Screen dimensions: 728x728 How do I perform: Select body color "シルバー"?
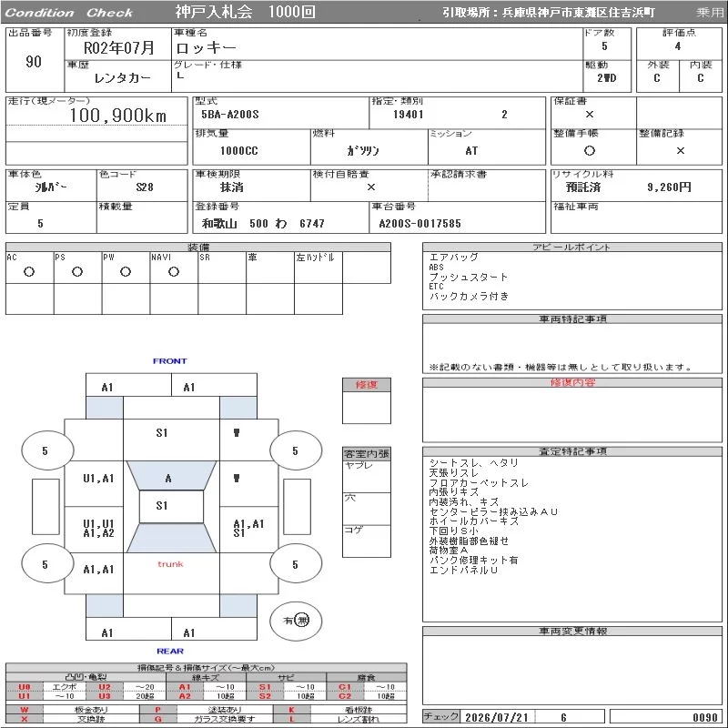[x=51, y=187]
